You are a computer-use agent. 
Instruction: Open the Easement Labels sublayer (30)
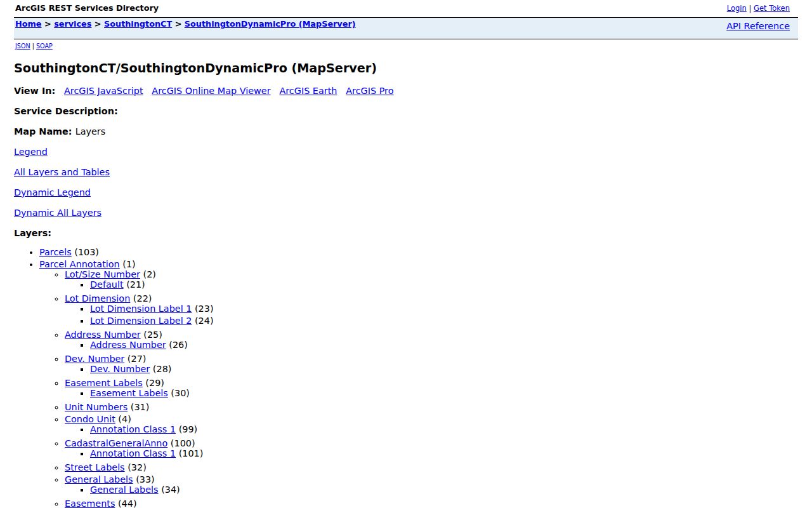pos(129,393)
